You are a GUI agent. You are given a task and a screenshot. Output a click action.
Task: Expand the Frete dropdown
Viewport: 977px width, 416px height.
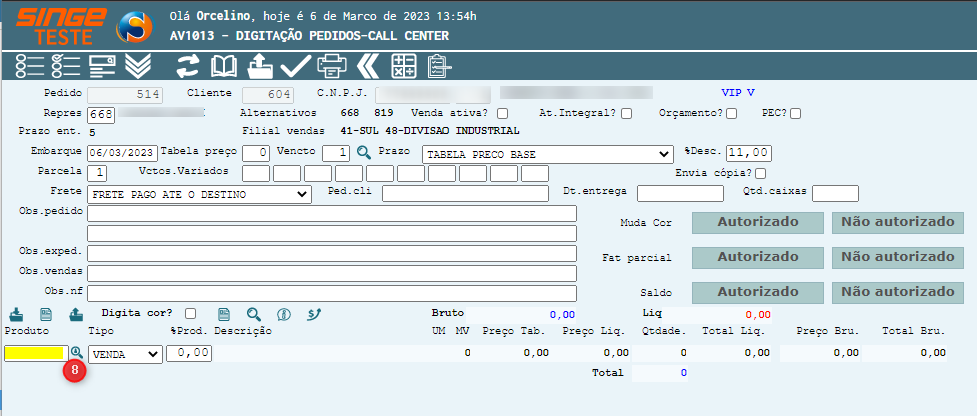pos(199,194)
